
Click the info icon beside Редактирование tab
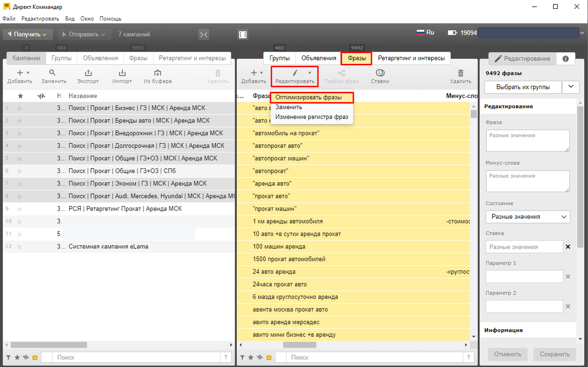[565, 58]
